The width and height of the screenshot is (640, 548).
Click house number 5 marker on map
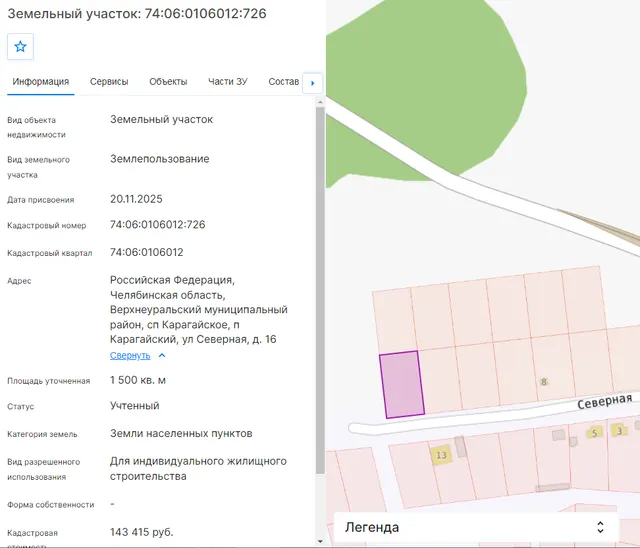[x=594, y=433]
